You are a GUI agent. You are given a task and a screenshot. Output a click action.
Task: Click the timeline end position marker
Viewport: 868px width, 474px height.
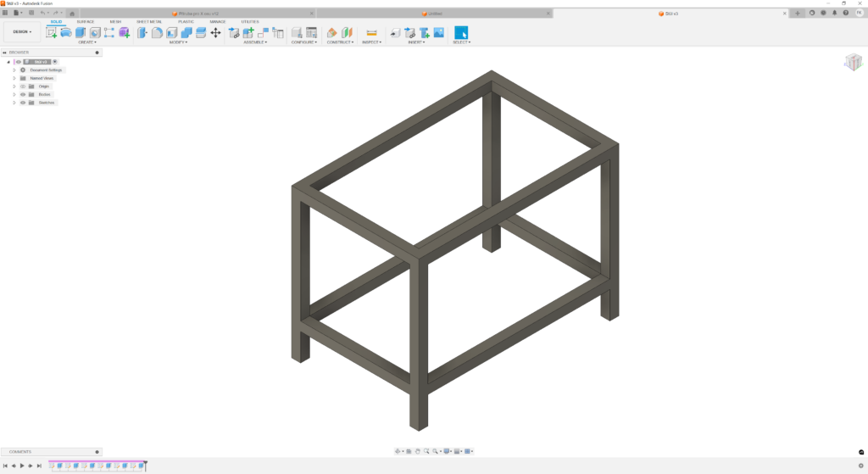tap(146, 463)
